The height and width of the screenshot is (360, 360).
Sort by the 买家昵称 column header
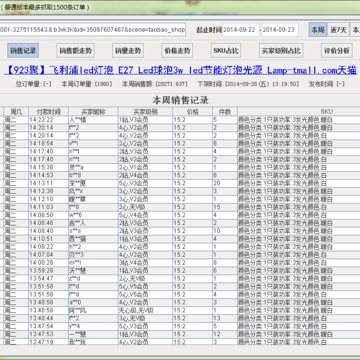coord(93,112)
